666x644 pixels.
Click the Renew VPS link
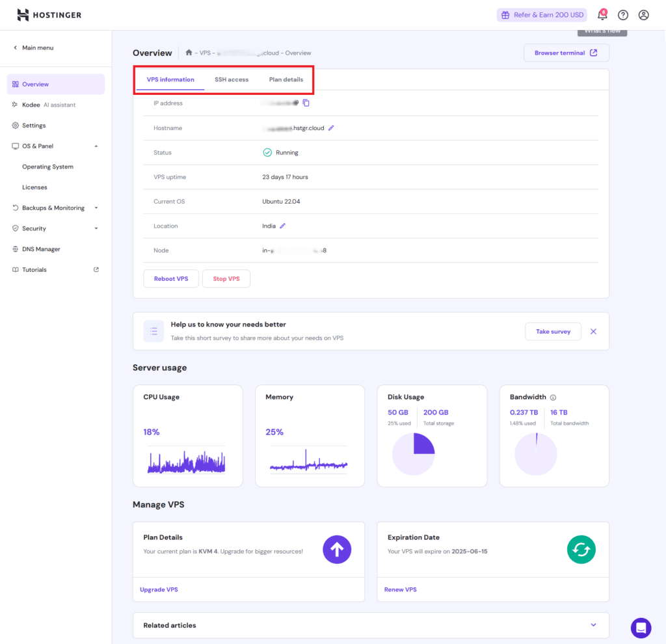click(400, 589)
